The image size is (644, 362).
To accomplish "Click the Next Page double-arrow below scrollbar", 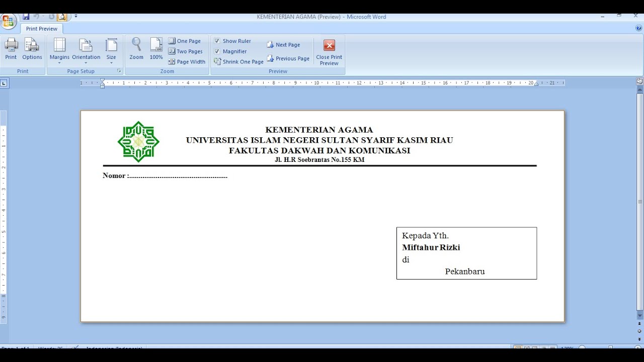I will click(640, 339).
